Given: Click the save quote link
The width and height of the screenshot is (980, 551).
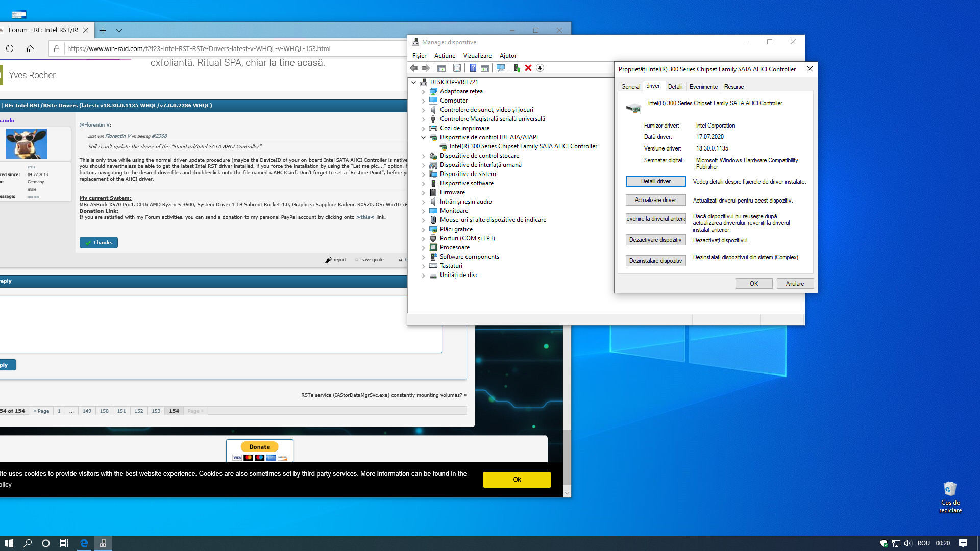Looking at the screenshot, I should (369, 260).
